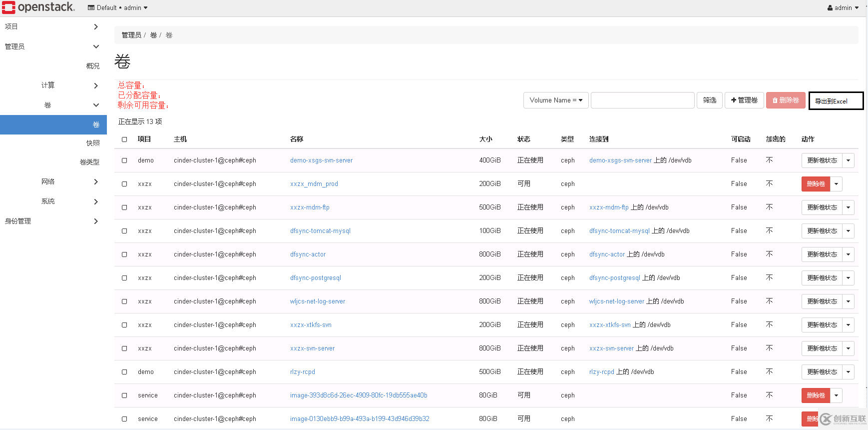Click the OpenStack logo

pos(38,7)
